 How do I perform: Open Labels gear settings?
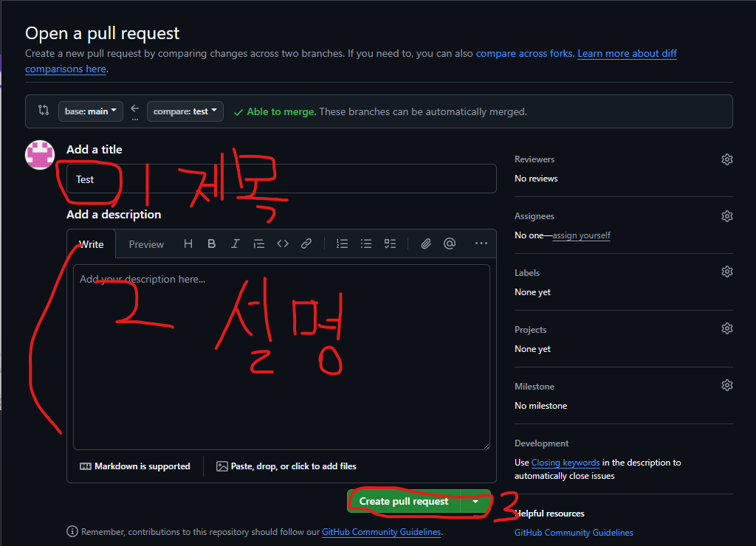(x=727, y=272)
